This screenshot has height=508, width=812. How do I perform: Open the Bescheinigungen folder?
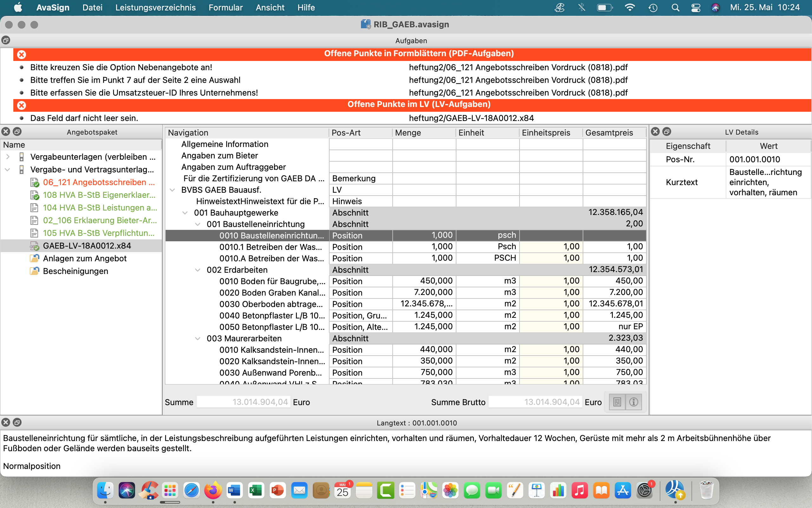click(x=75, y=271)
